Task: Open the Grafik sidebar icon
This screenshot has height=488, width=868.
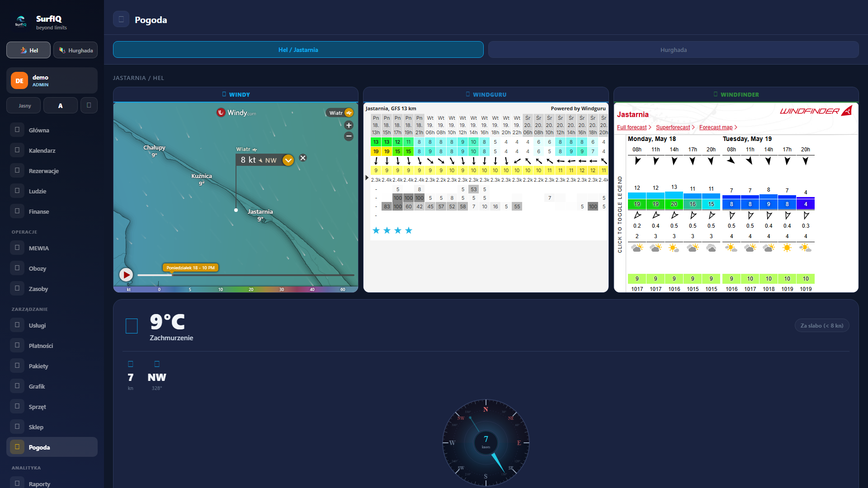Action: click(x=17, y=386)
